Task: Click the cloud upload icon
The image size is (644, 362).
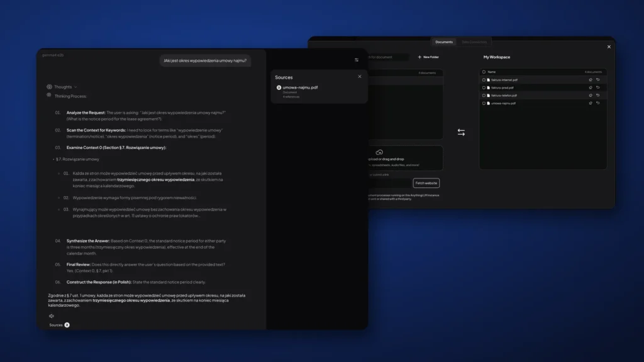Action: 379,152
